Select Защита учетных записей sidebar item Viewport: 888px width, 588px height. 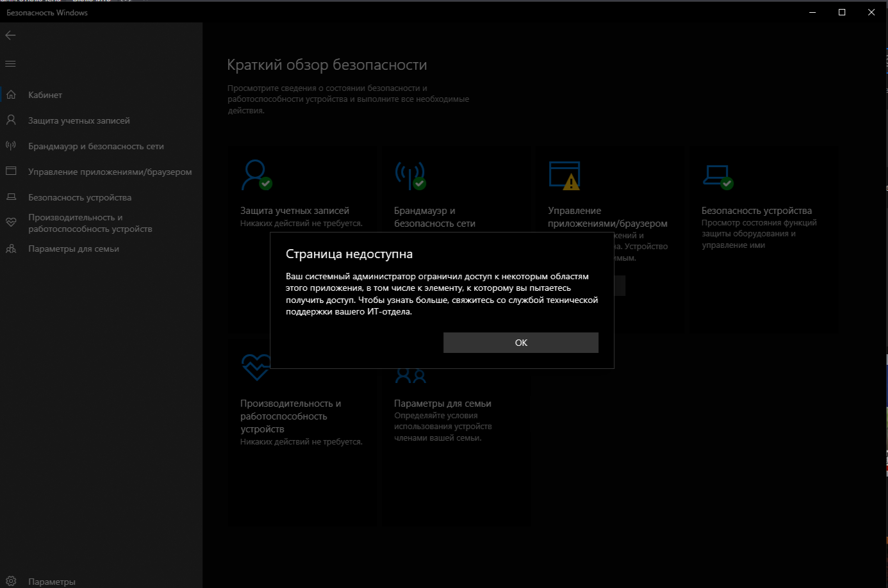pyautogui.click(x=79, y=120)
